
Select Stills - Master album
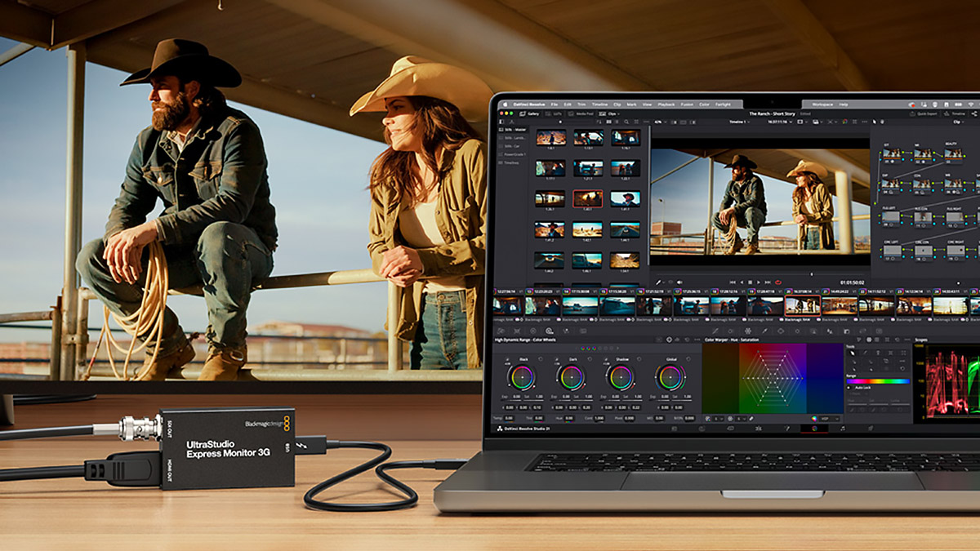514,130
